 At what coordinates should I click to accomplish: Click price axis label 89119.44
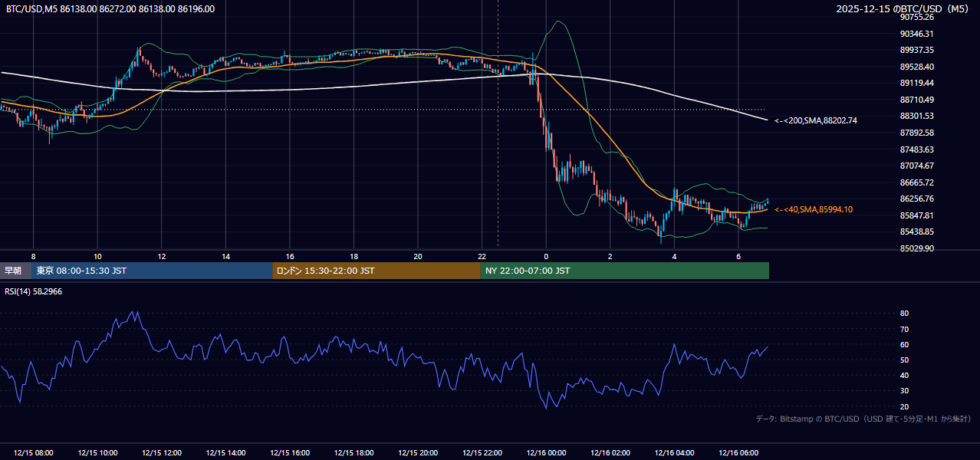tap(917, 83)
